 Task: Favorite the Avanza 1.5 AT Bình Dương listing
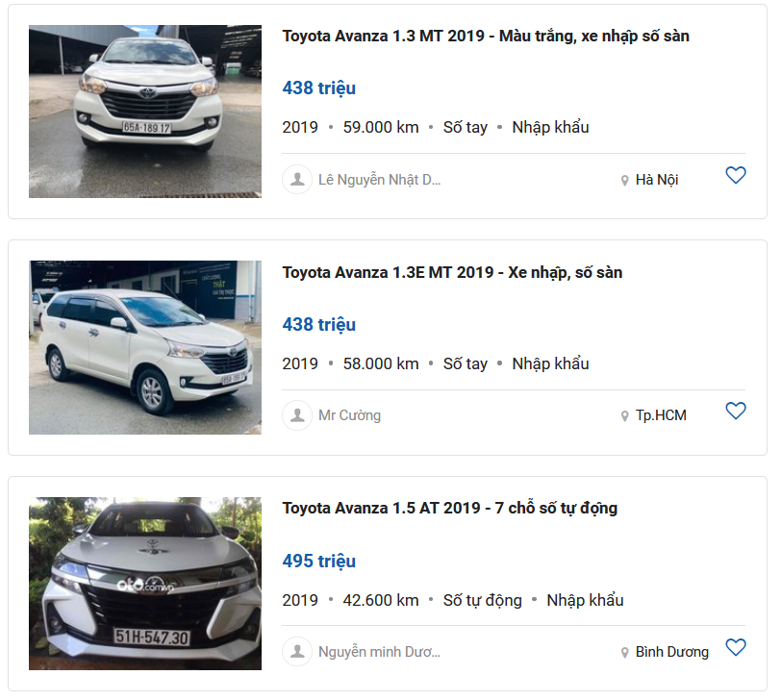[x=735, y=647]
